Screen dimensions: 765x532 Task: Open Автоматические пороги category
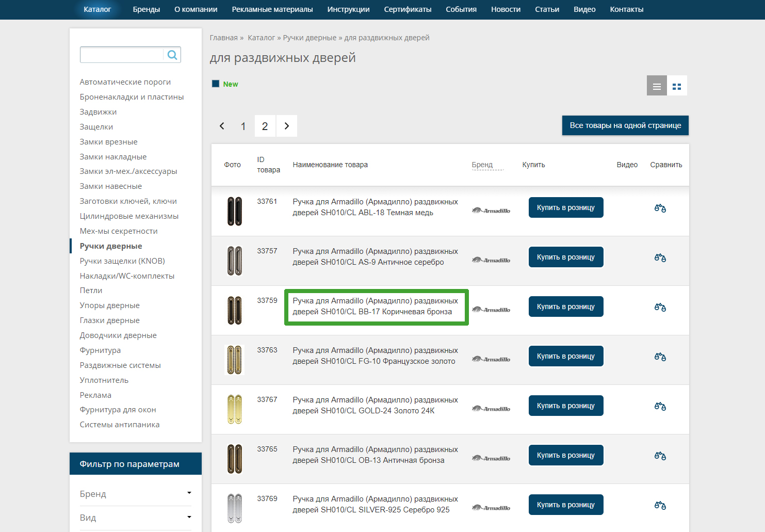(x=125, y=82)
